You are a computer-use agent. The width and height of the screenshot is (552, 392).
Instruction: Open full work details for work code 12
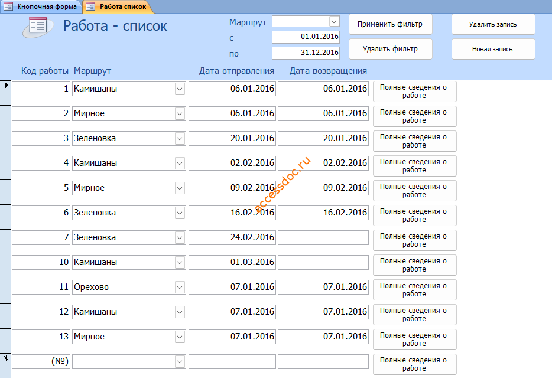coord(415,315)
